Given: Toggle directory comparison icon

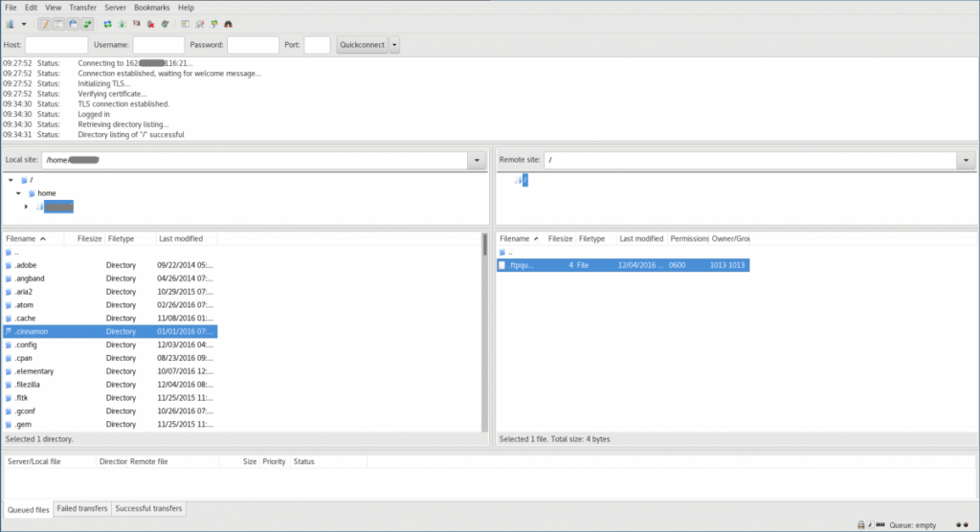Looking at the screenshot, I should (x=200, y=24).
